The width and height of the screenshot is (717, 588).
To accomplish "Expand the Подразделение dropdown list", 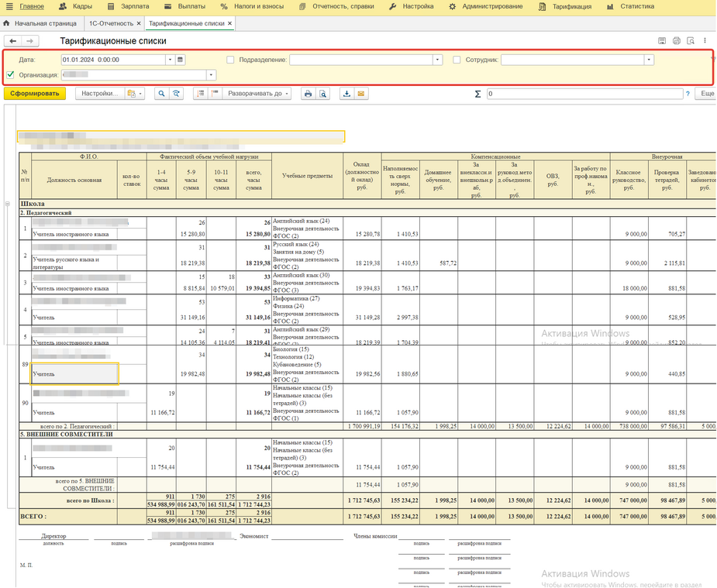I will tap(437, 60).
